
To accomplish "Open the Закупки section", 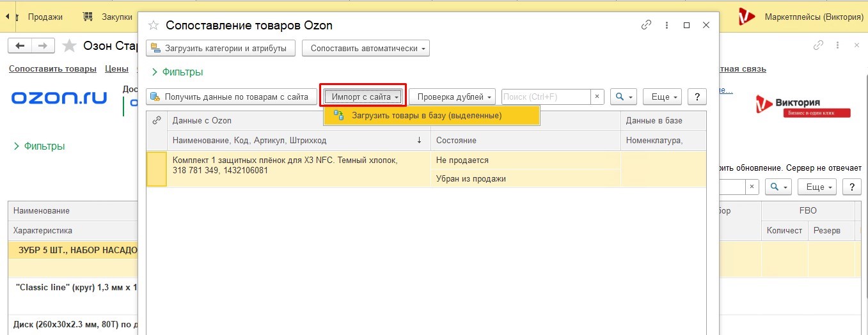I will pos(109,17).
